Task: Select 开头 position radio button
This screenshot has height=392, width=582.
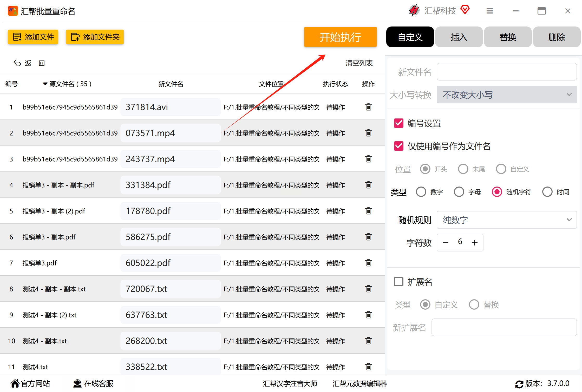Action: [x=425, y=169]
